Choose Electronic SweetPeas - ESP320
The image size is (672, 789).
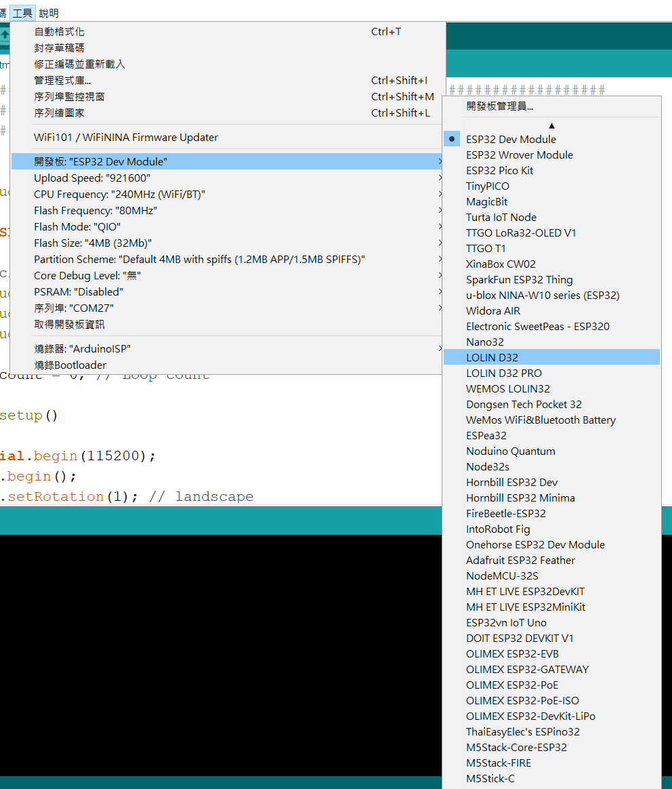coord(552,327)
